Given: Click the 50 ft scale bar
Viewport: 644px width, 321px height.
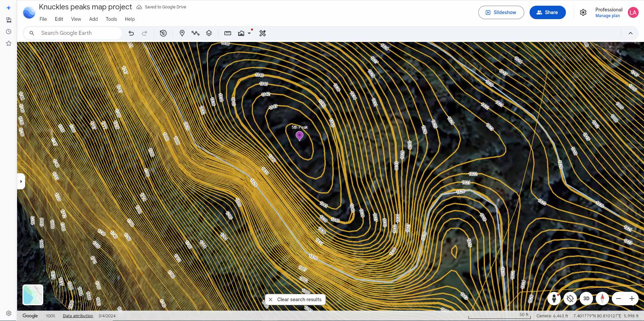Looking at the screenshot, I should tap(499, 316).
